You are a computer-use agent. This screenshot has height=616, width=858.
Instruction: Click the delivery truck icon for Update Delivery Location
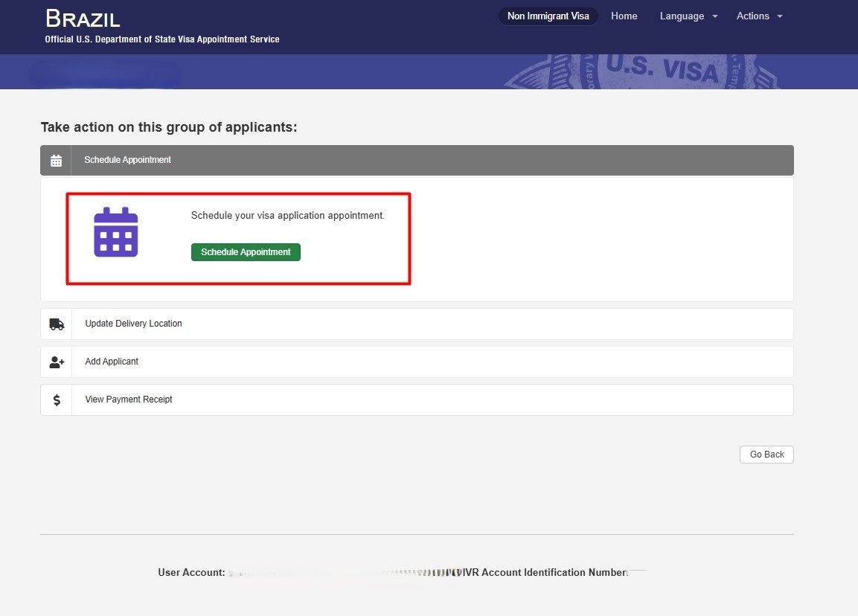56,324
